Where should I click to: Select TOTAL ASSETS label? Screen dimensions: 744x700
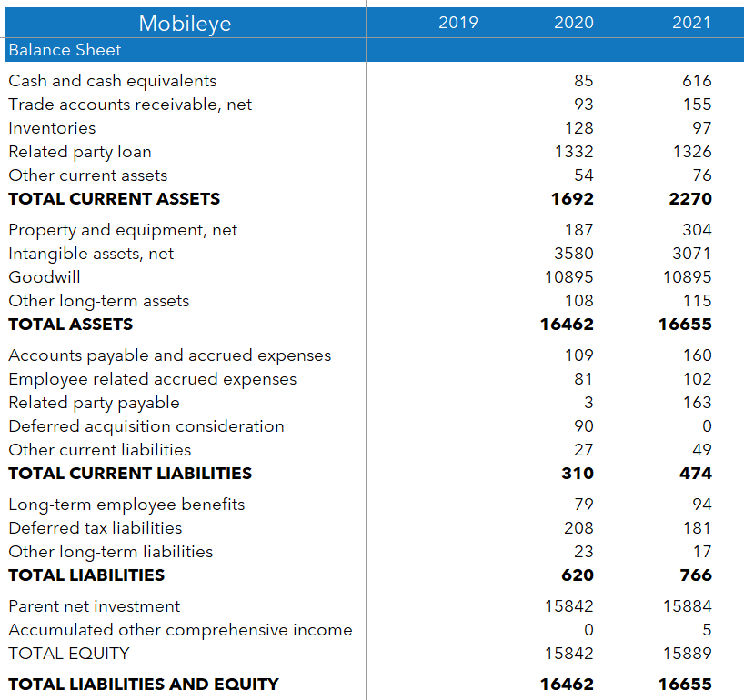[x=71, y=325]
